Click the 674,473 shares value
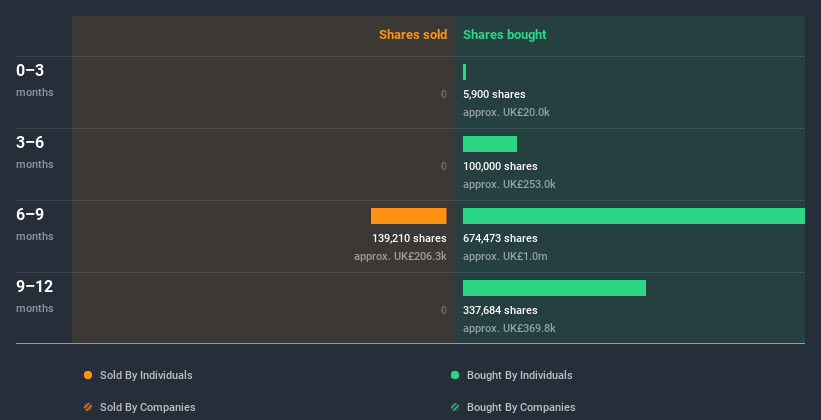The width and height of the screenshot is (821, 420). pos(500,238)
